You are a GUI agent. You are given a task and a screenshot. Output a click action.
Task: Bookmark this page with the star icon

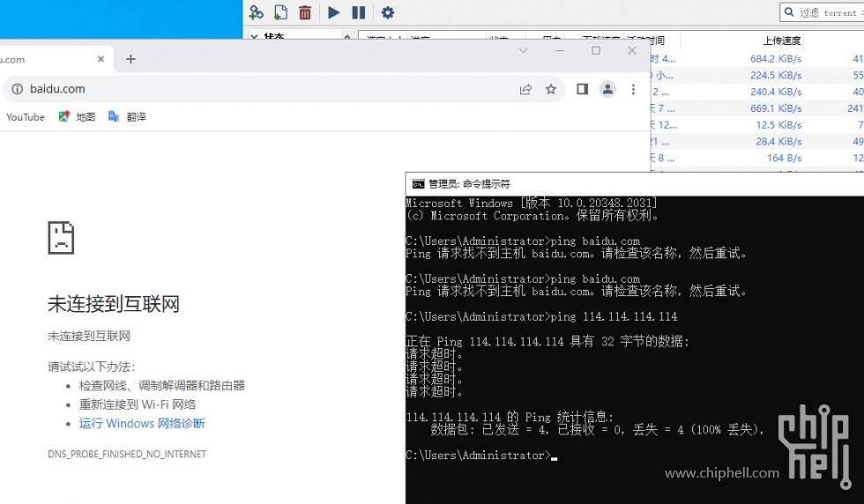pos(550,89)
